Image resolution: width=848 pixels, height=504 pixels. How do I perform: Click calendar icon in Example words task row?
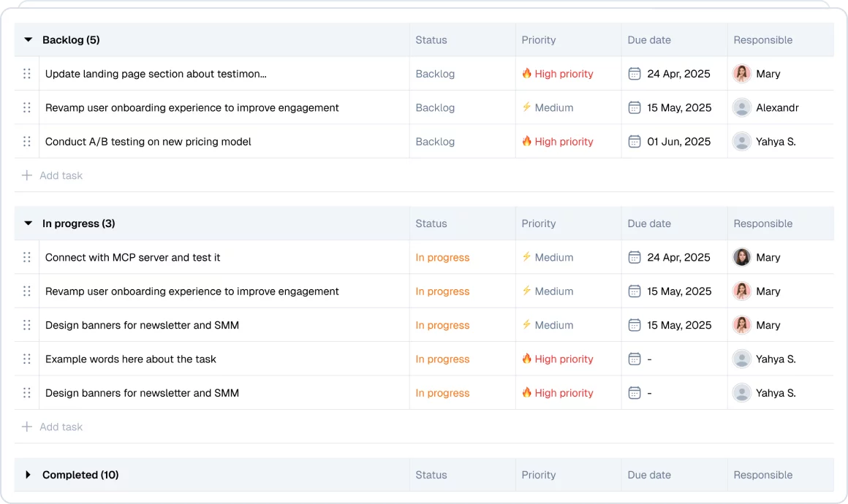(x=635, y=359)
